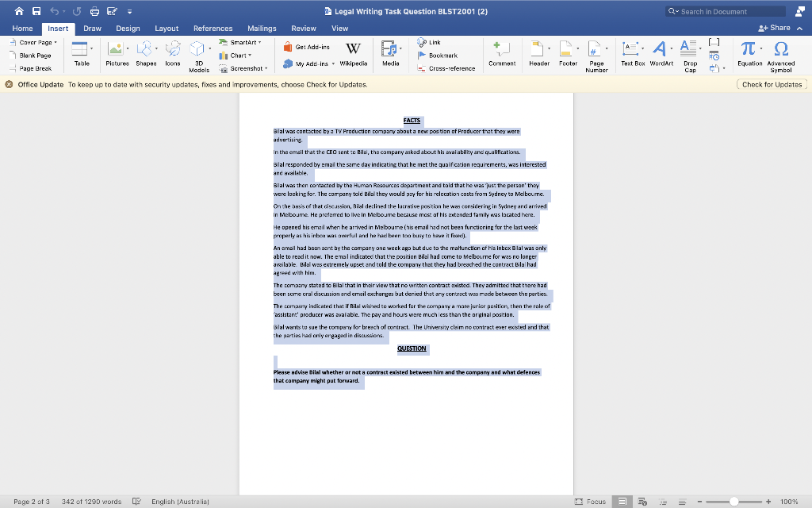Click the Home icon in title bar
The height and width of the screenshot is (508, 812).
[19, 11]
